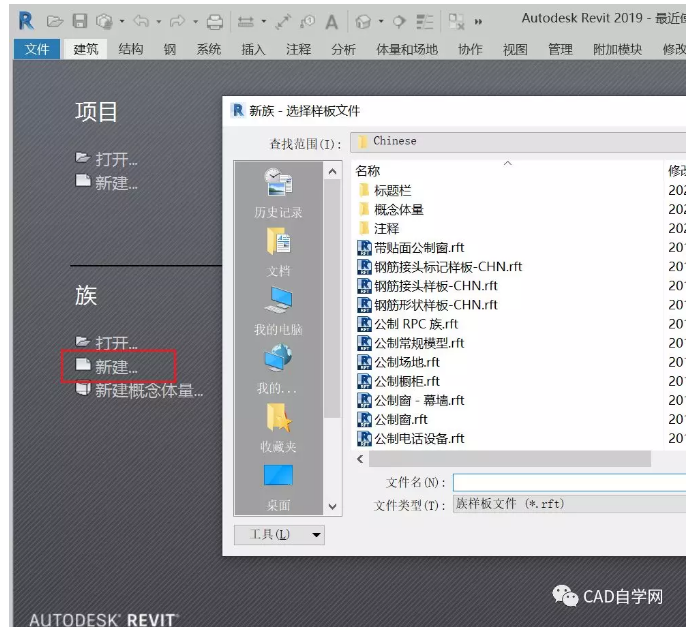
Task: Click the places sidebar down arrow
Action: 332,506
